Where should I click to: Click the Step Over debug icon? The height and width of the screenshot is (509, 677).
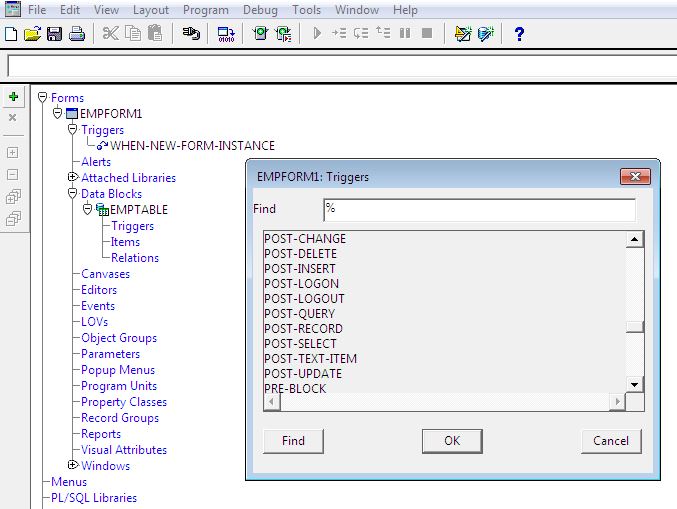[361, 33]
